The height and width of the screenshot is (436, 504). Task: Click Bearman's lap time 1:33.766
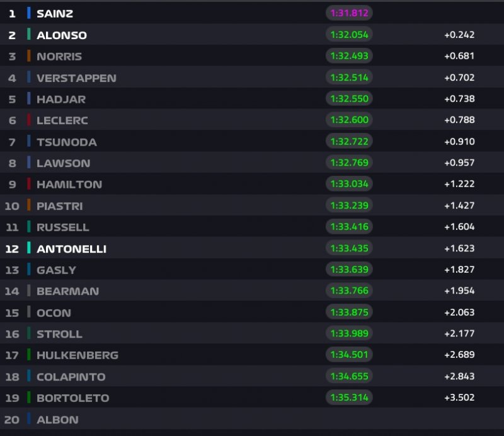[349, 291]
